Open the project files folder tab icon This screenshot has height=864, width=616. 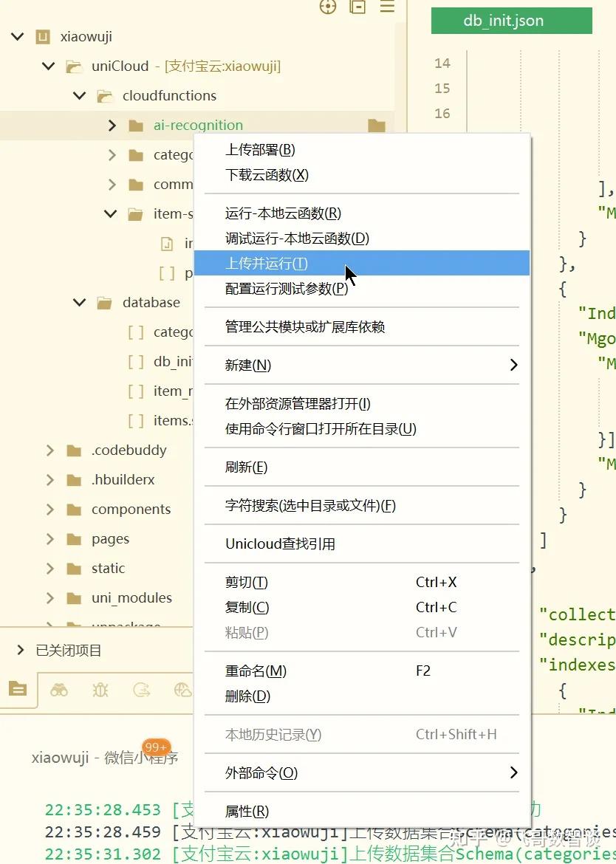coord(18,689)
